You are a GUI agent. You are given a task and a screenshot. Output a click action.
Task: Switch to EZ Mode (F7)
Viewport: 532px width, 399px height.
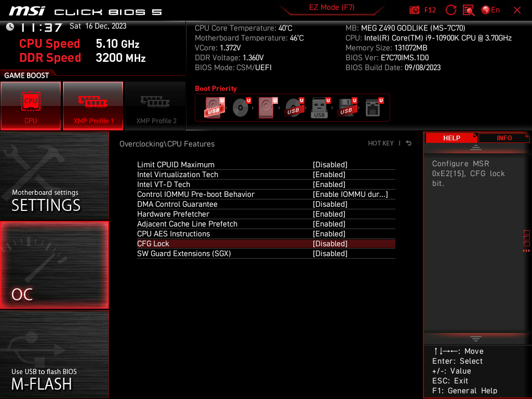pos(331,7)
